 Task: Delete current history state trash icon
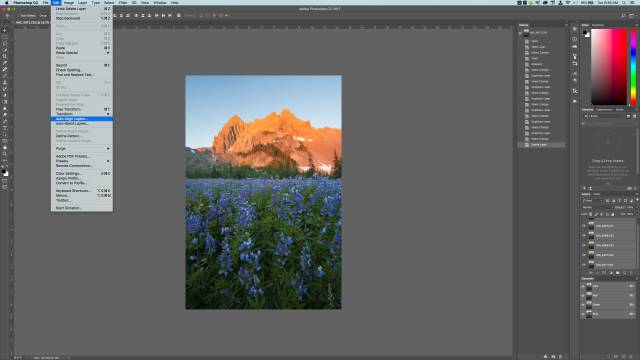click(561, 356)
